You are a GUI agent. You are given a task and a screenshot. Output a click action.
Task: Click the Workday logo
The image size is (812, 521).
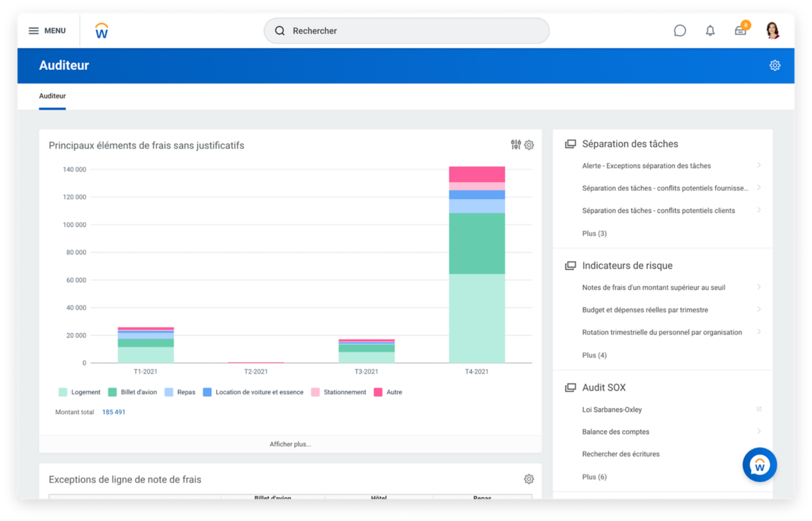(102, 31)
